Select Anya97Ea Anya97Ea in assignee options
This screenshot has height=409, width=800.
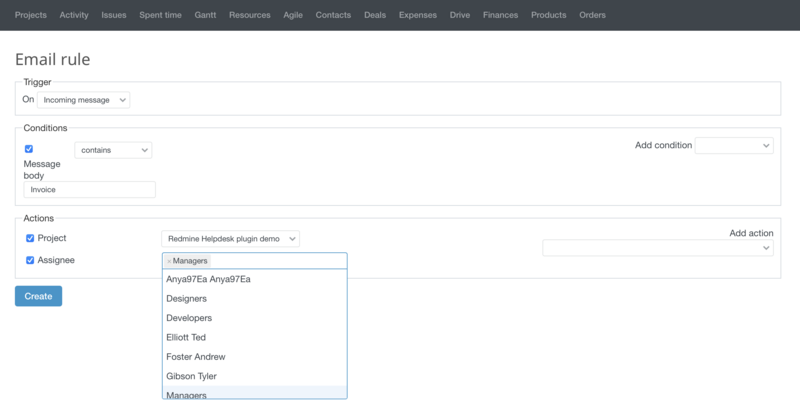pos(208,279)
